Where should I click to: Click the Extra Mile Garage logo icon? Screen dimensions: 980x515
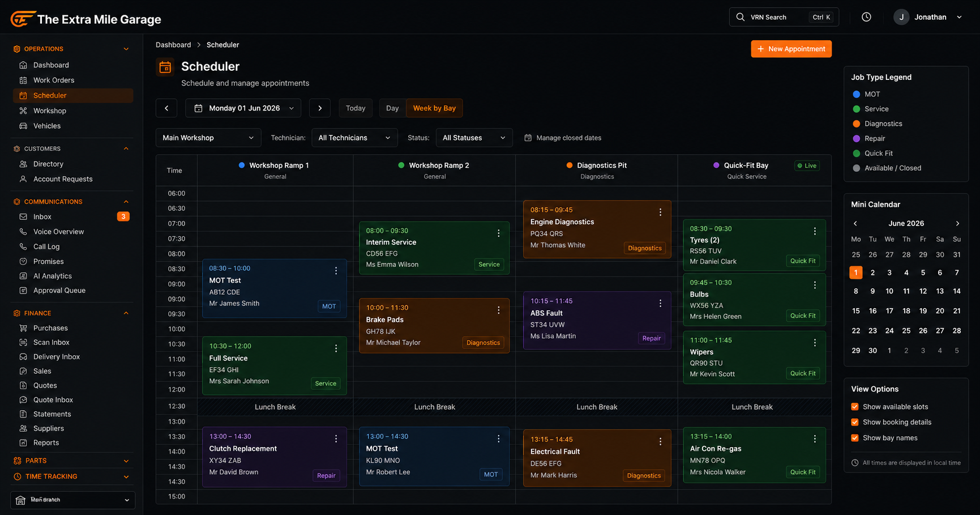click(x=23, y=19)
